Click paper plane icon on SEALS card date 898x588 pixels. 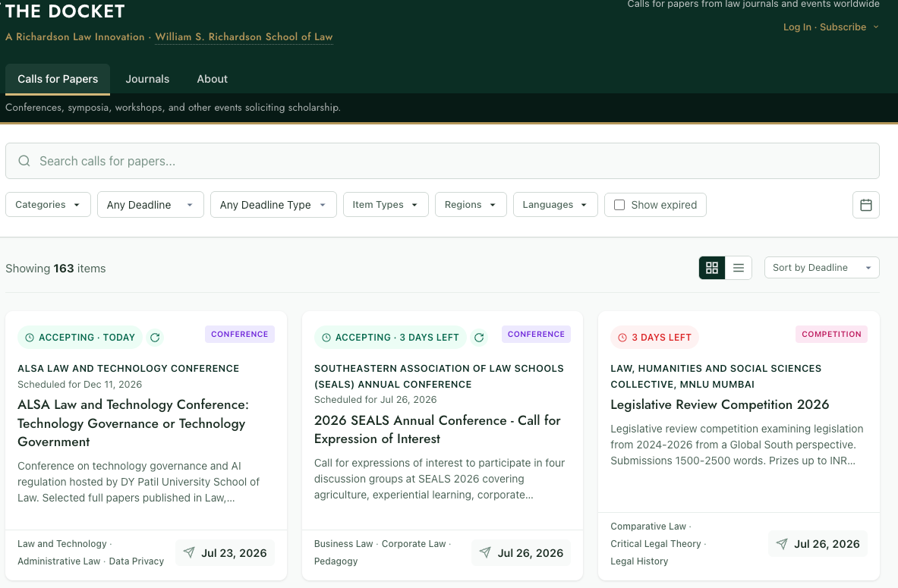pos(485,552)
